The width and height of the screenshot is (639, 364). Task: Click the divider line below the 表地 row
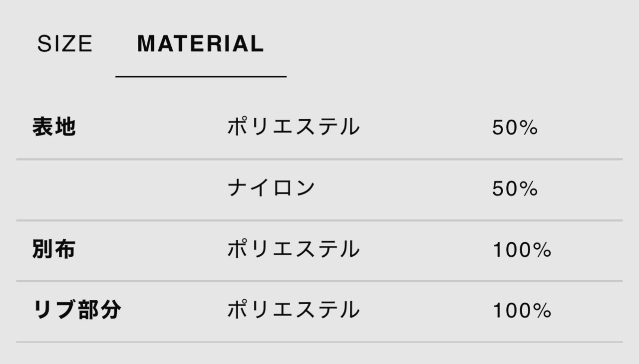[319, 159]
